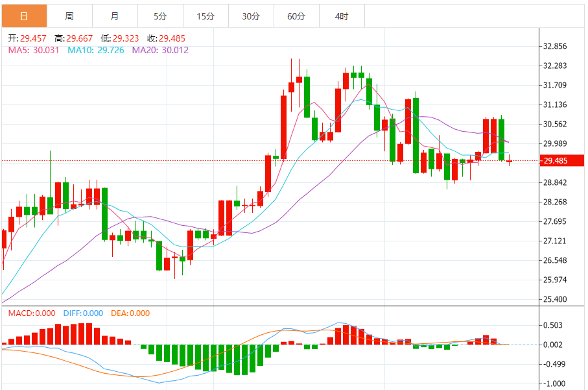This screenshot has height=390, width=588.
Task: Click the 32.856 price axis label
Action: click(x=555, y=46)
